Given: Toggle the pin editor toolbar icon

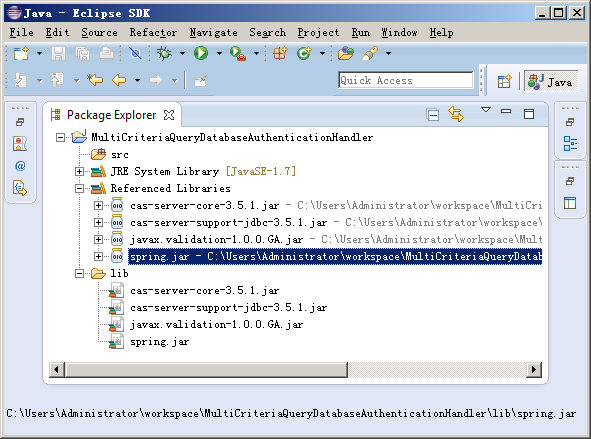Looking at the screenshot, I should tap(201, 80).
